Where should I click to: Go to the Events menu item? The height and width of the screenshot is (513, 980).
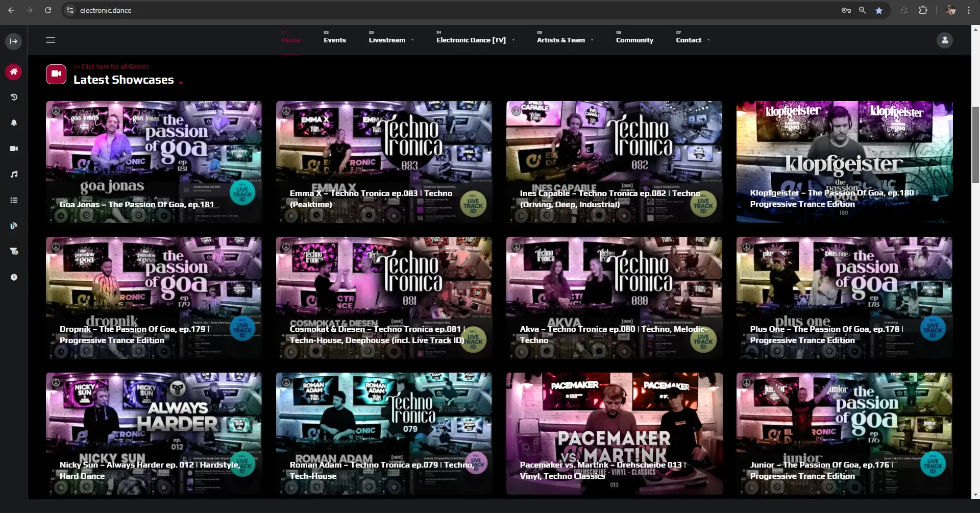coord(334,40)
